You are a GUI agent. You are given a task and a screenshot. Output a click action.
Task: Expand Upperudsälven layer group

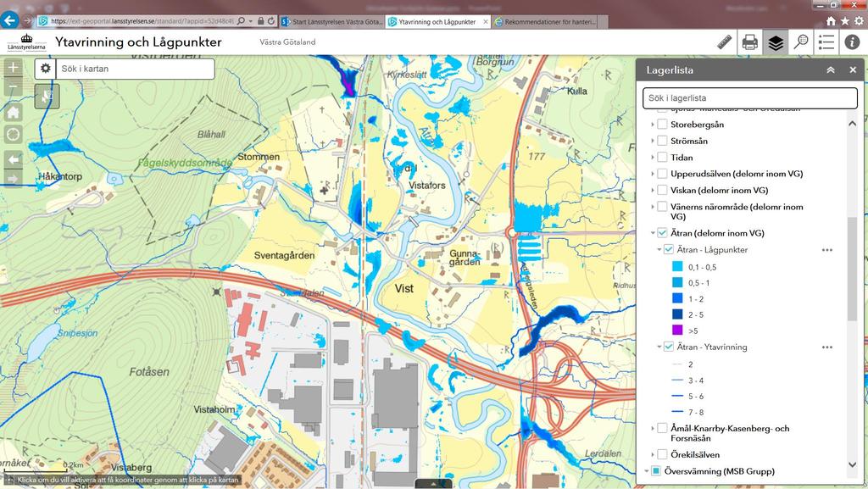[x=653, y=174]
